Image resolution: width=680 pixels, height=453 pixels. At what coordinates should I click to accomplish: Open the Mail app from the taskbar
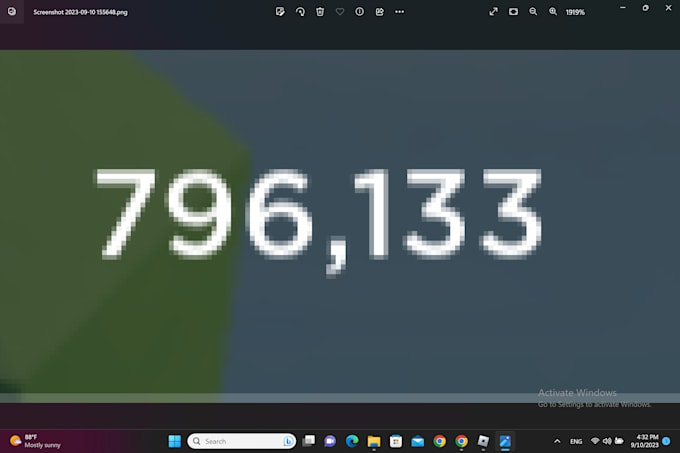pos(418,441)
